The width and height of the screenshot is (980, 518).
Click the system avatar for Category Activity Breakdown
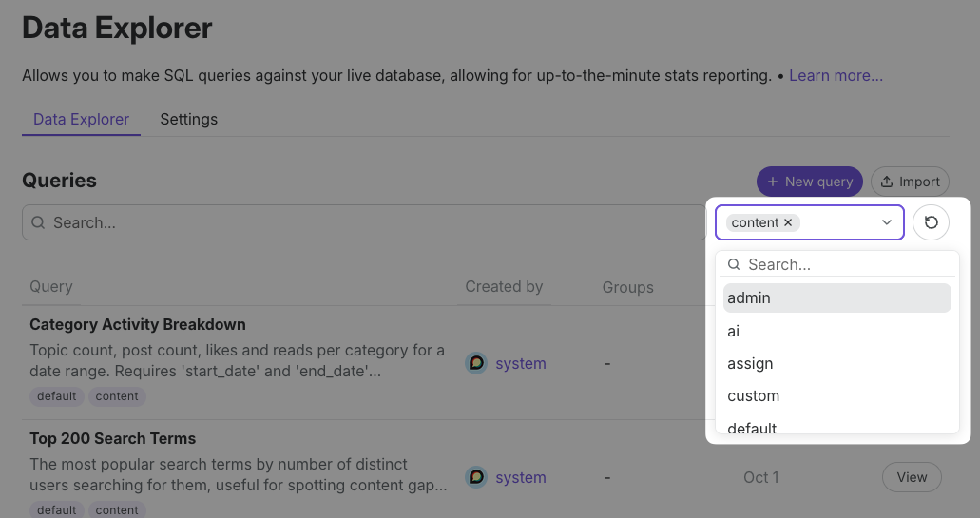pyautogui.click(x=476, y=363)
